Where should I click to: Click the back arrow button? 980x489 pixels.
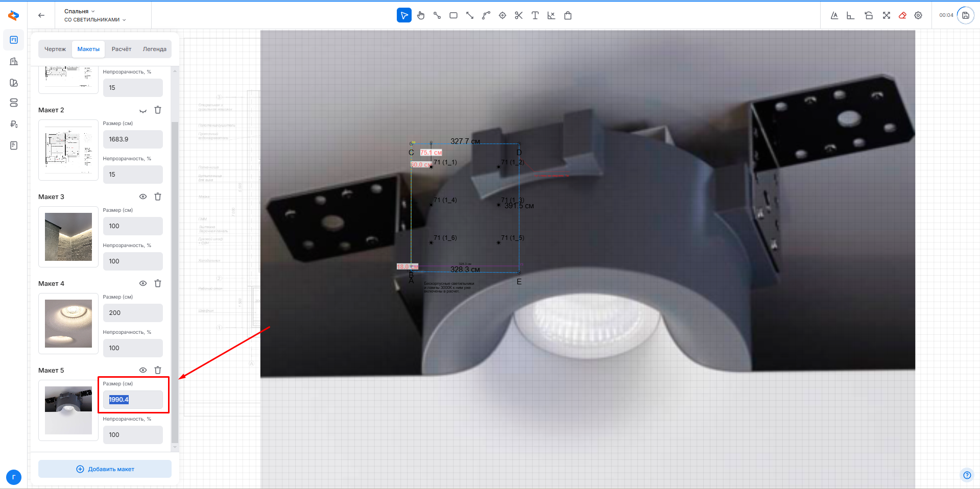(x=41, y=15)
